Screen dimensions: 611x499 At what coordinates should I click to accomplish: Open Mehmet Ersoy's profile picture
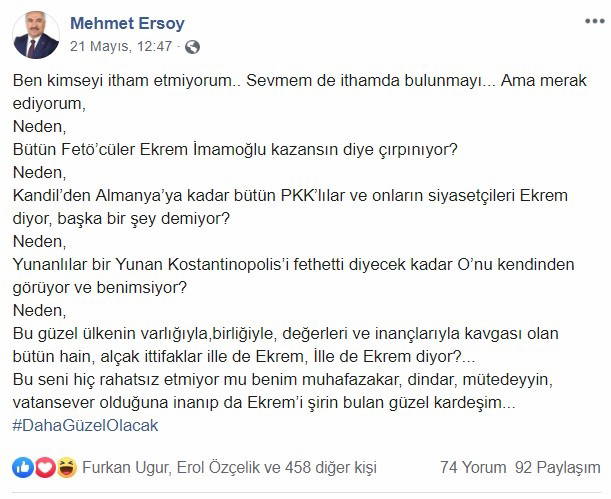[x=35, y=35]
